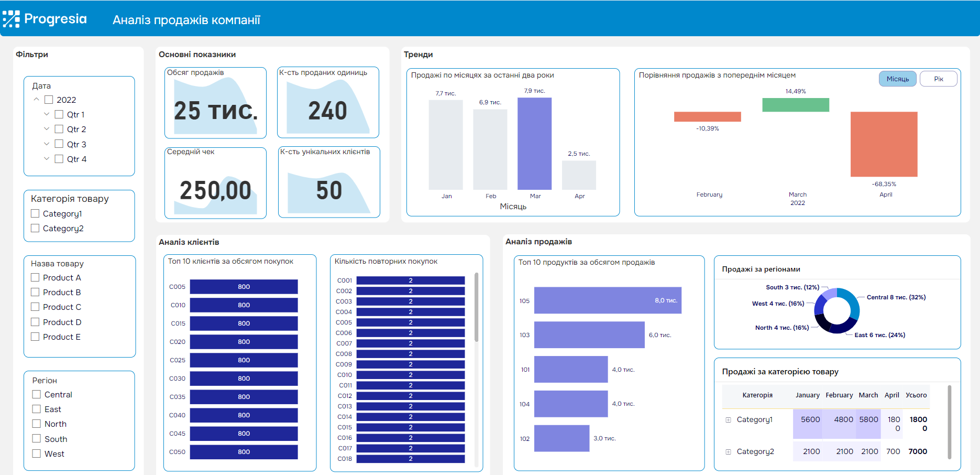Click the Середній чек KPI card
The width and height of the screenshot is (980, 475).
tap(215, 182)
